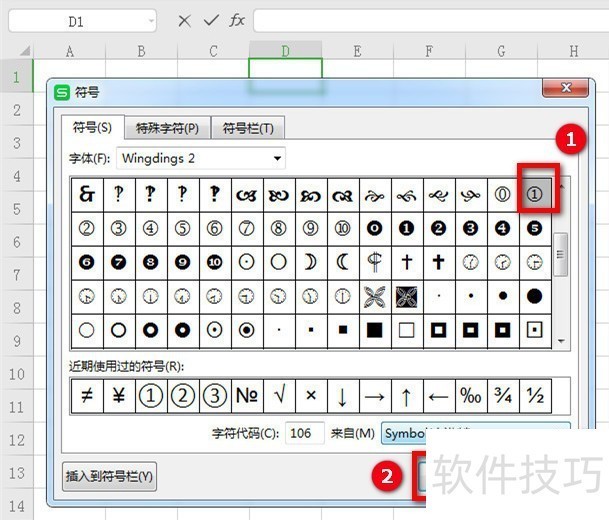Click the cancel X in formula bar

coord(184,21)
